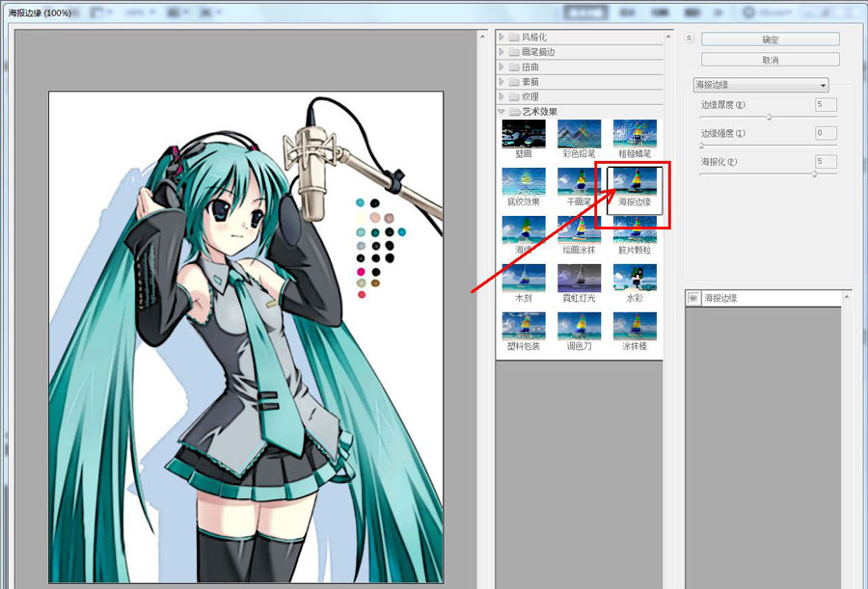Viewport: 868px width, 589px height.
Task: Click the effect layers scroll-up arrow
Action: [x=847, y=297]
